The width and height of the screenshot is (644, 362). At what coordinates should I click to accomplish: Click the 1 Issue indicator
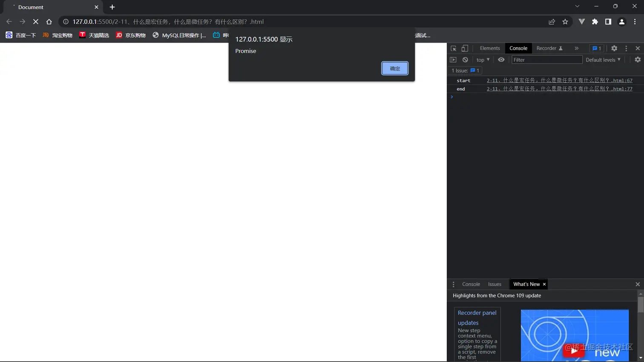[465, 71]
